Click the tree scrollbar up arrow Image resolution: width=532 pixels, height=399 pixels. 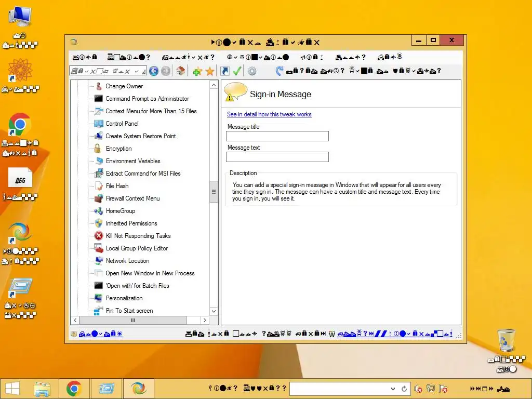214,85
